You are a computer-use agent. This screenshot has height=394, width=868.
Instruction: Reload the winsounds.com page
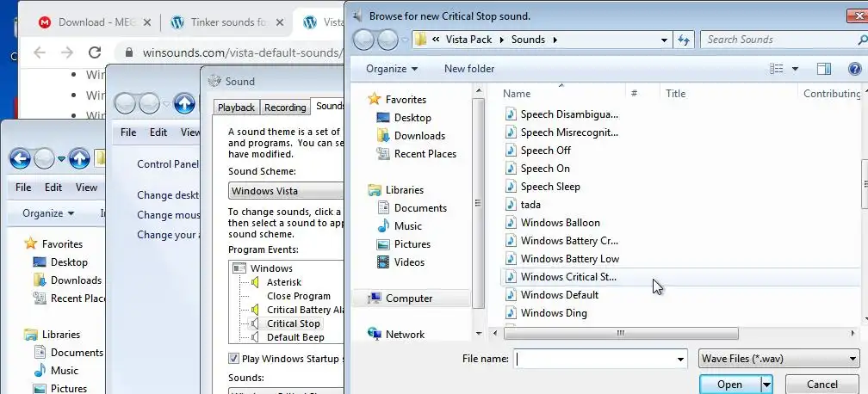pos(95,52)
